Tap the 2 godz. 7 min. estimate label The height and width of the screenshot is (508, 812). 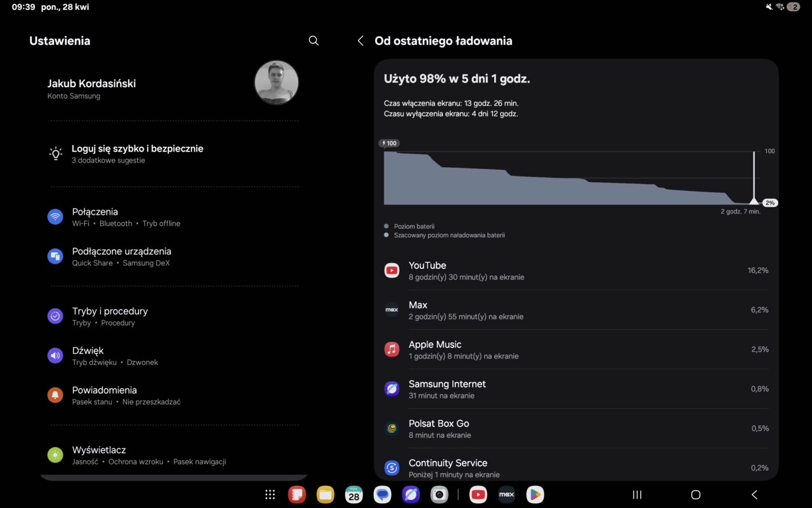(x=740, y=211)
